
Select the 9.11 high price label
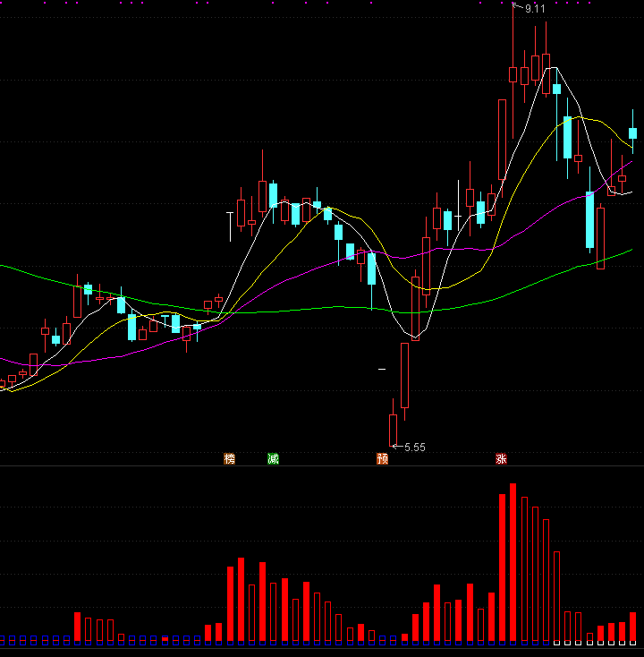pos(535,9)
